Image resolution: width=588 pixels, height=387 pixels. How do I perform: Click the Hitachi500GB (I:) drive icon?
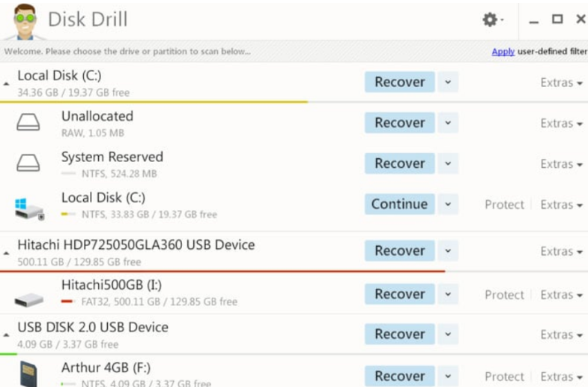pyautogui.click(x=28, y=296)
